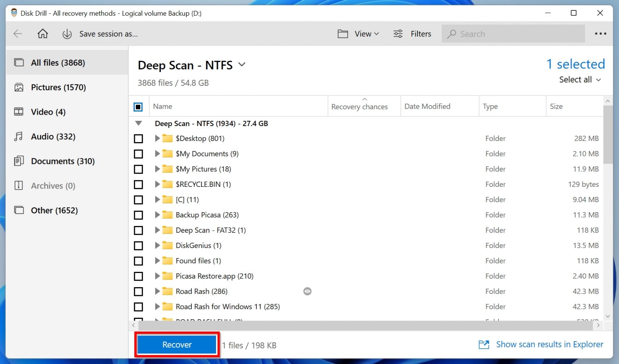Open Show scan results in Explorer
The image size is (619, 364).
(x=549, y=344)
